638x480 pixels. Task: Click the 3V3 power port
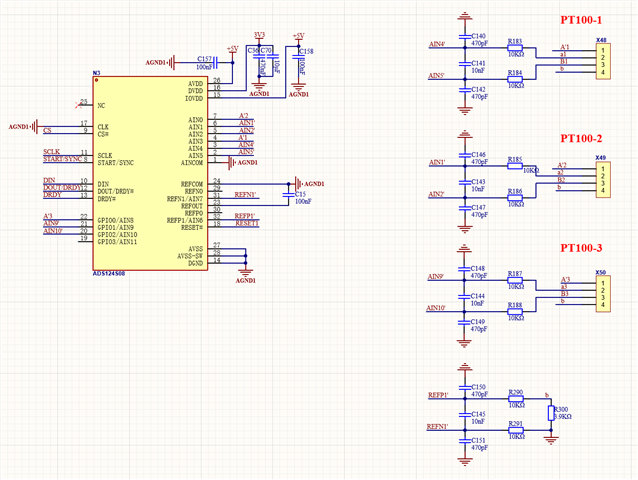tap(259, 36)
